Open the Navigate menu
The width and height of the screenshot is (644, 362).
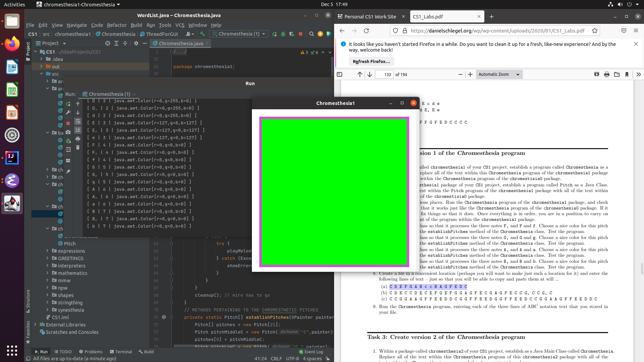pyautogui.click(x=76, y=25)
